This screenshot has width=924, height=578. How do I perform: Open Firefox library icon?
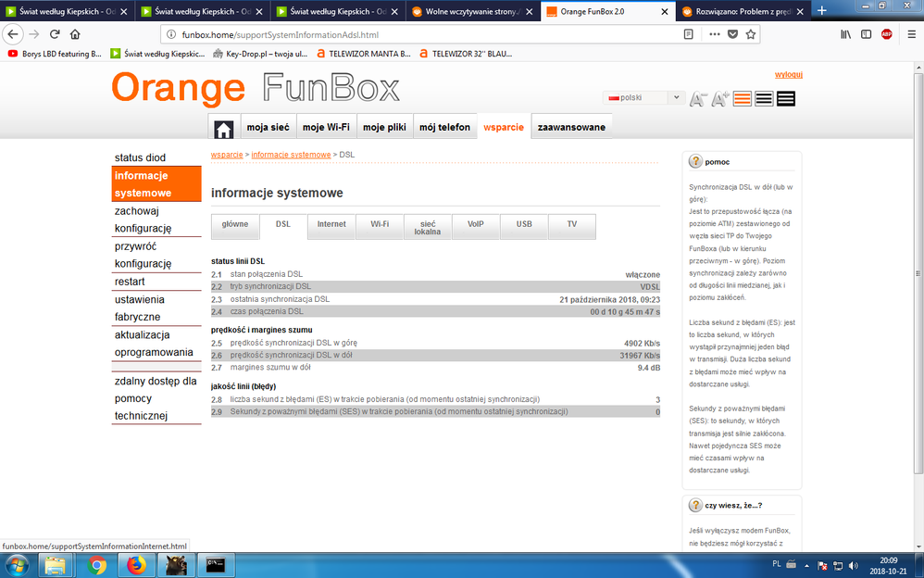pyautogui.click(x=845, y=34)
